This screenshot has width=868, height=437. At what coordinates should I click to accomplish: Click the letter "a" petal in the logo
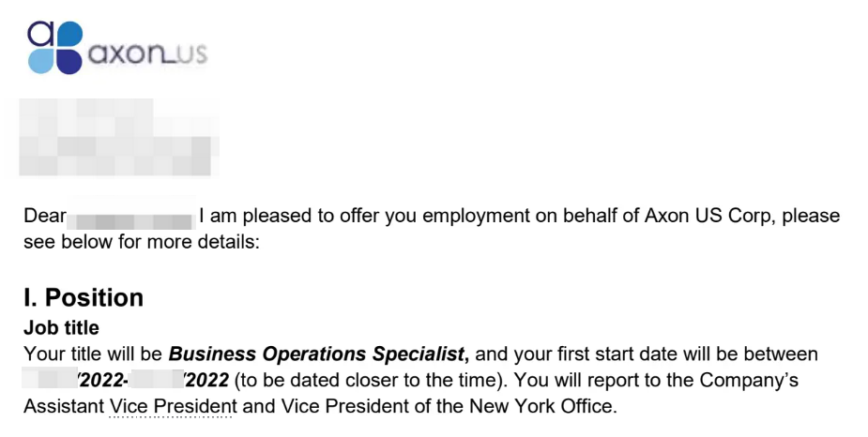point(41,34)
